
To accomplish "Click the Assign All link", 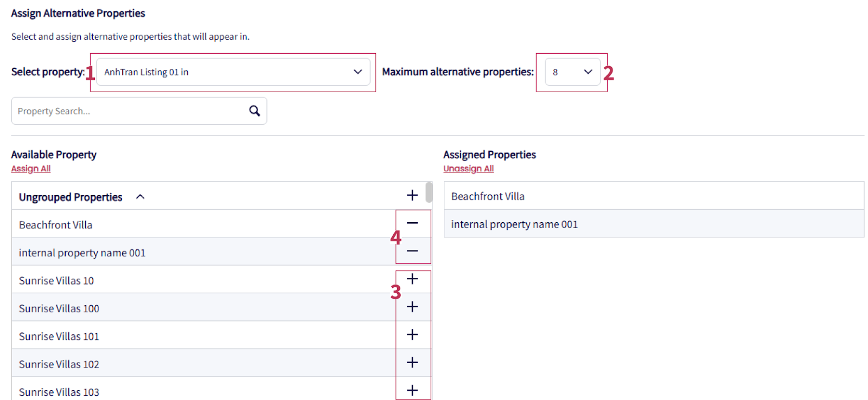I will 31,169.
